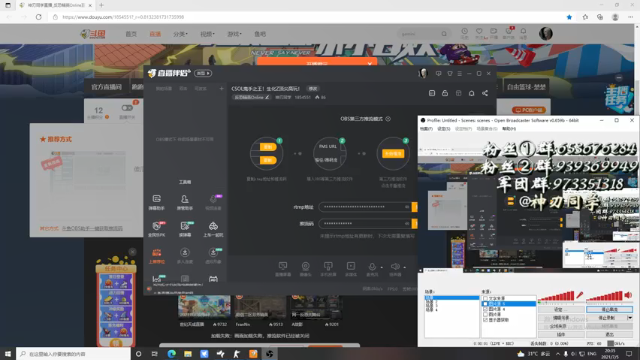
Task: Click the stop streaming button in OBS
Action: (609, 310)
